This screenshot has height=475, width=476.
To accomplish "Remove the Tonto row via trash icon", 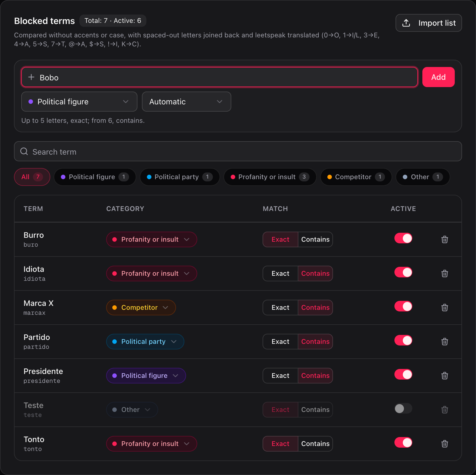I will [444, 444].
